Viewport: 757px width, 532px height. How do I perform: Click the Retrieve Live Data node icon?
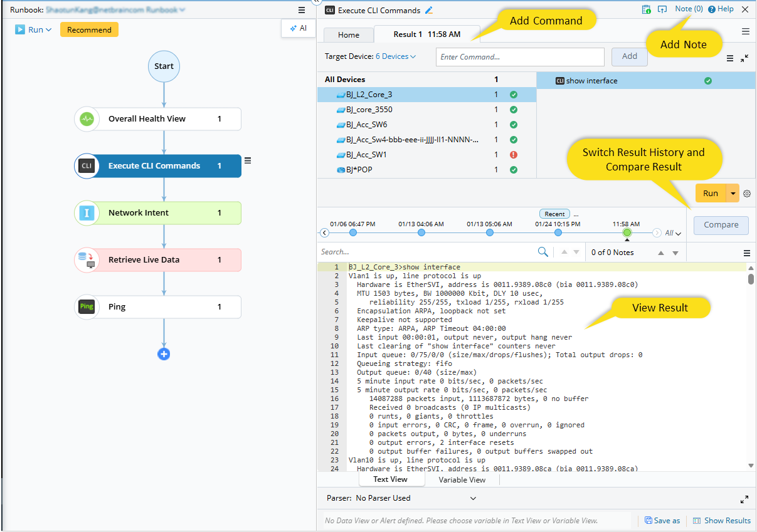(x=87, y=260)
